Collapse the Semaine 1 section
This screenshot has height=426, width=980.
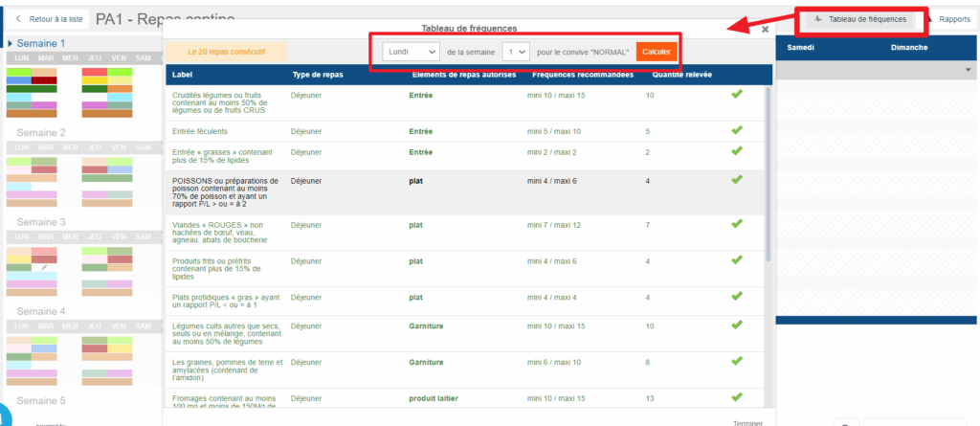pyautogui.click(x=11, y=44)
